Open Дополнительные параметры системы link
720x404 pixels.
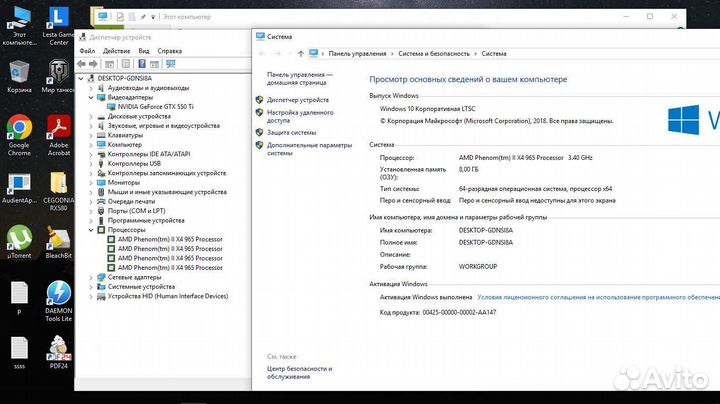tap(309, 149)
